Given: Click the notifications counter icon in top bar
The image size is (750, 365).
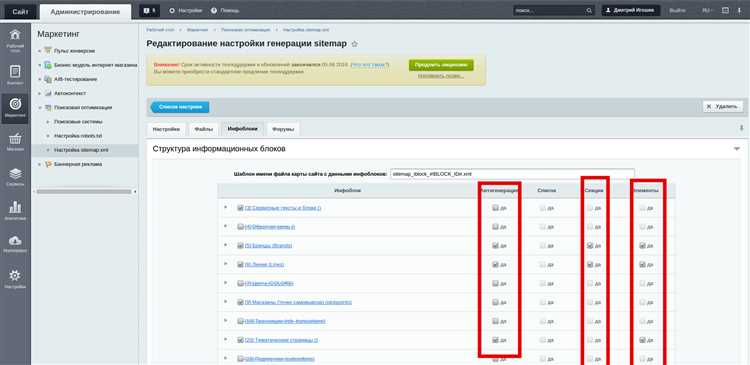Looking at the screenshot, I should [x=150, y=11].
